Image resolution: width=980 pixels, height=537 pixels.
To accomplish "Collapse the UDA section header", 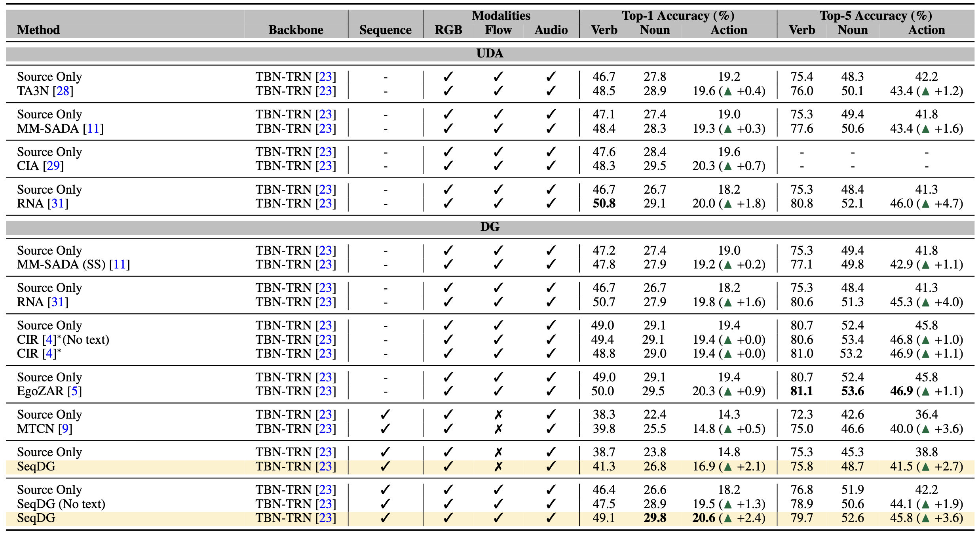I will [x=490, y=53].
